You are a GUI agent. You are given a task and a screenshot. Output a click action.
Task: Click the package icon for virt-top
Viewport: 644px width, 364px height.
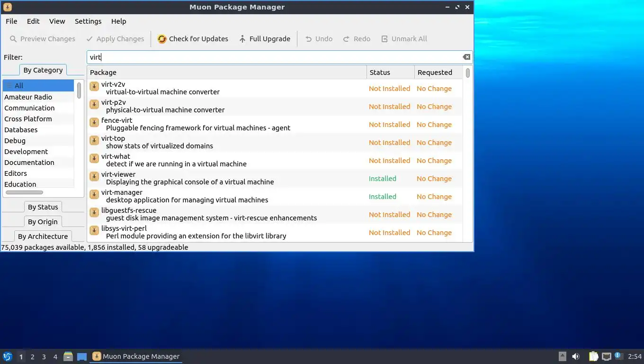point(94,140)
